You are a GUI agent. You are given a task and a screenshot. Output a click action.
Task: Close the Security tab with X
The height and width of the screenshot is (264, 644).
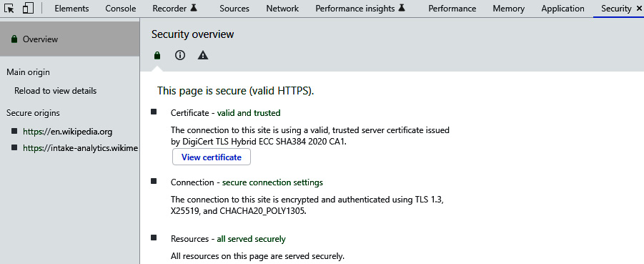click(639, 8)
